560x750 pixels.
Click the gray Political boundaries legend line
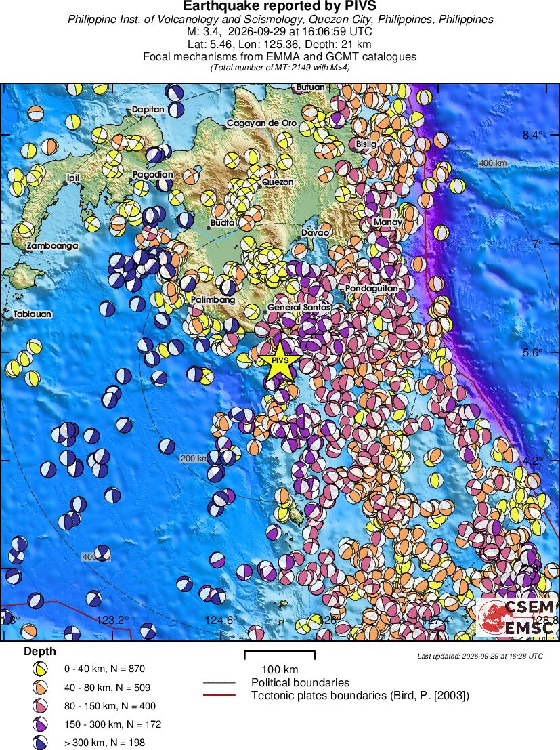(219, 682)
